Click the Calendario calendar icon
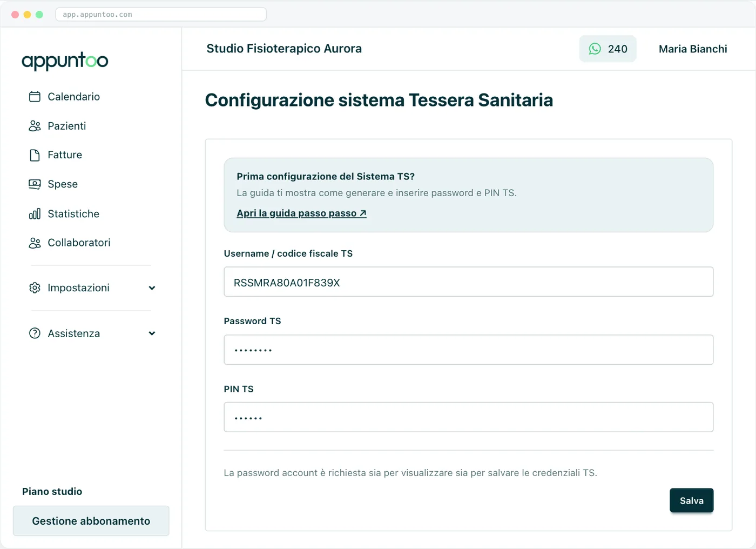This screenshot has width=756, height=549. click(x=35, y=97)
